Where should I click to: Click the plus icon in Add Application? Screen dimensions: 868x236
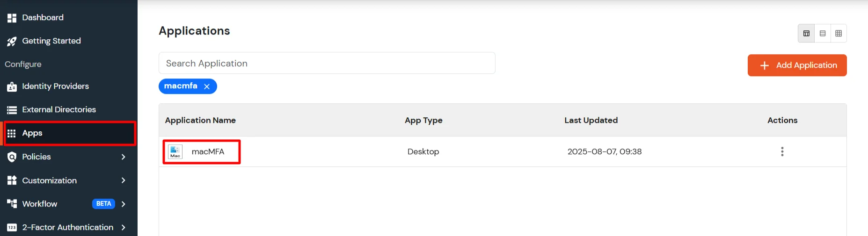point(765,66)
